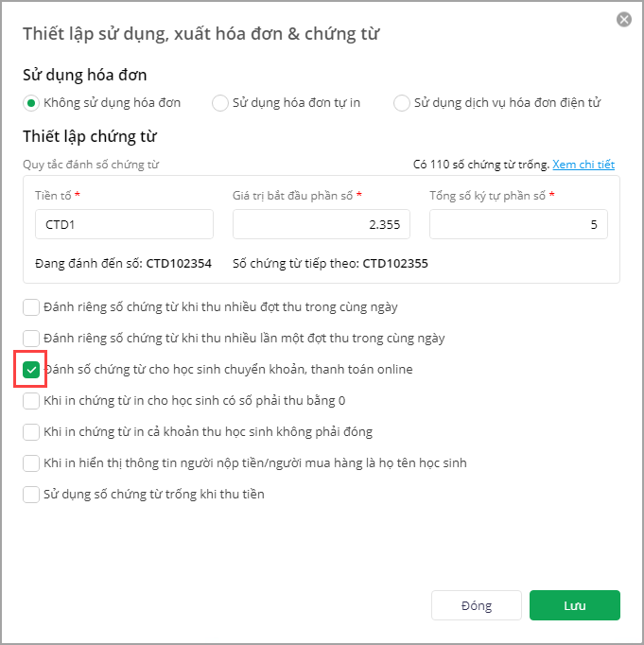Select "Sử dụng hóa đơn tự in" option
Viewport: 644px width, 645px height.
(220, 102)
